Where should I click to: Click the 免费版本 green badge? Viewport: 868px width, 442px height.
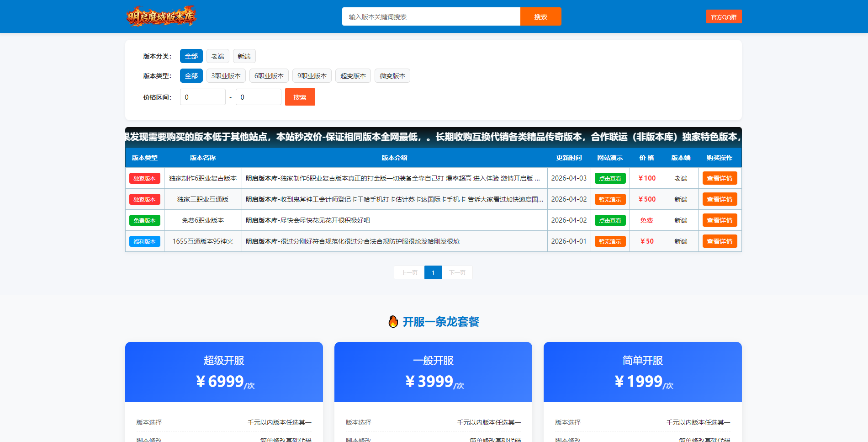click(x=144, y=220)
